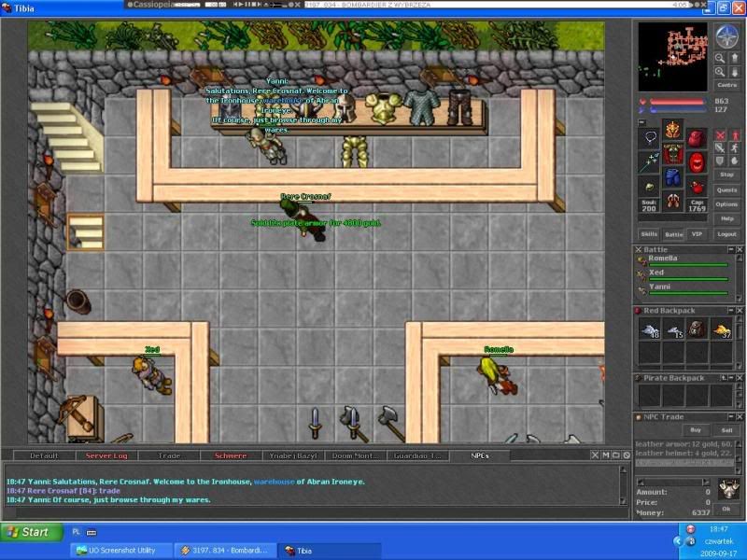
Task: Open the Doom Mont... chat tab
Action: point(355,455)
